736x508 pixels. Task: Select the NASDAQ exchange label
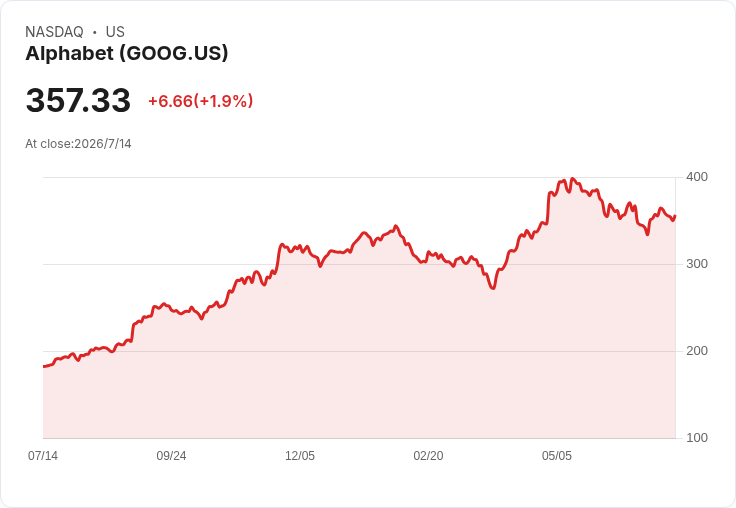(x=54, y=32)
